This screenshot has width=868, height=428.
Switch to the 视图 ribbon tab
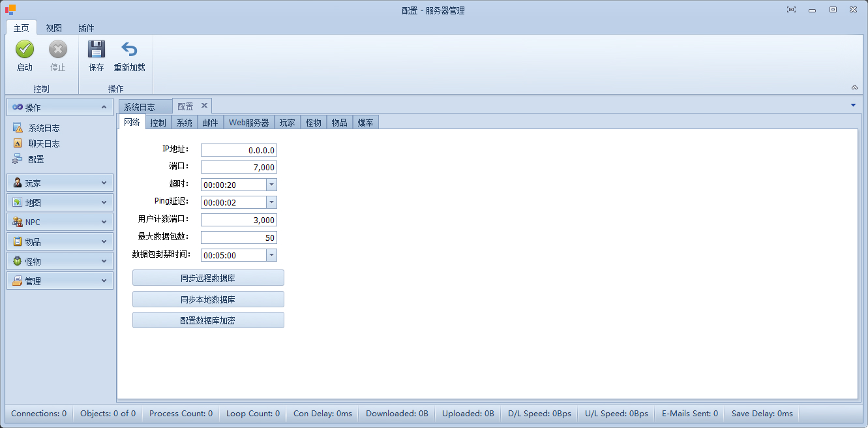[x=54, y=28]
